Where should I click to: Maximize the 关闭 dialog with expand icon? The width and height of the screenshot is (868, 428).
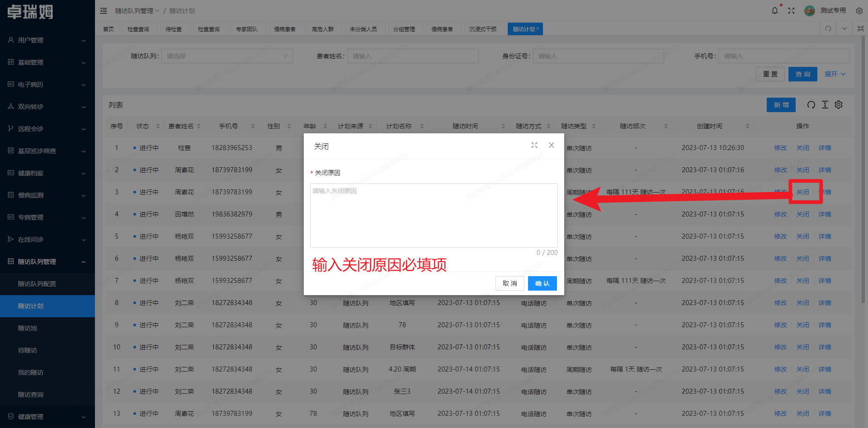click(534, 145)
